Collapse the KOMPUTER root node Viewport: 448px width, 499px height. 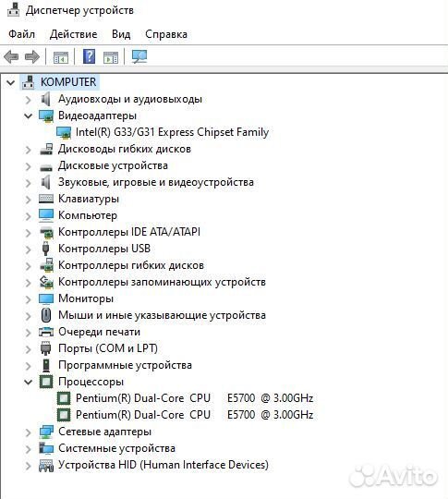click(11, 83)
